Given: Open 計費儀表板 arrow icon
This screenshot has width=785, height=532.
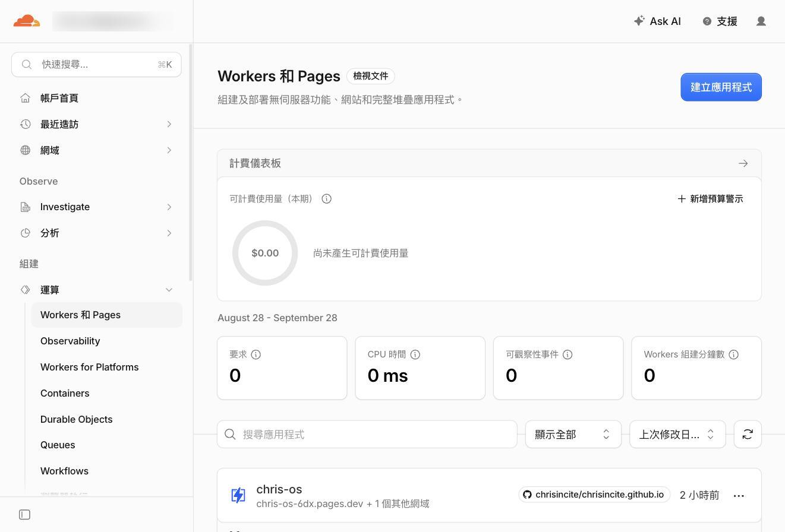Looking at the screenshot, I should (x=743, y=163).
